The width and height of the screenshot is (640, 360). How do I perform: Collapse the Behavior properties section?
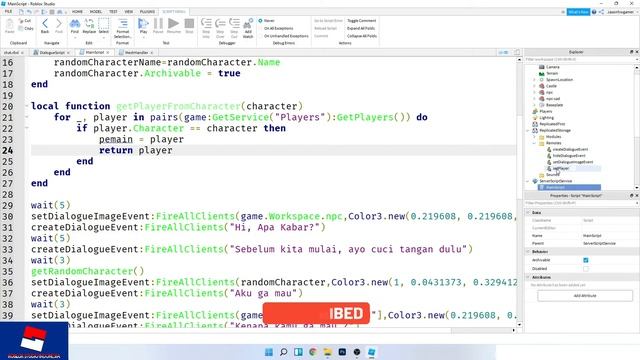528,252
